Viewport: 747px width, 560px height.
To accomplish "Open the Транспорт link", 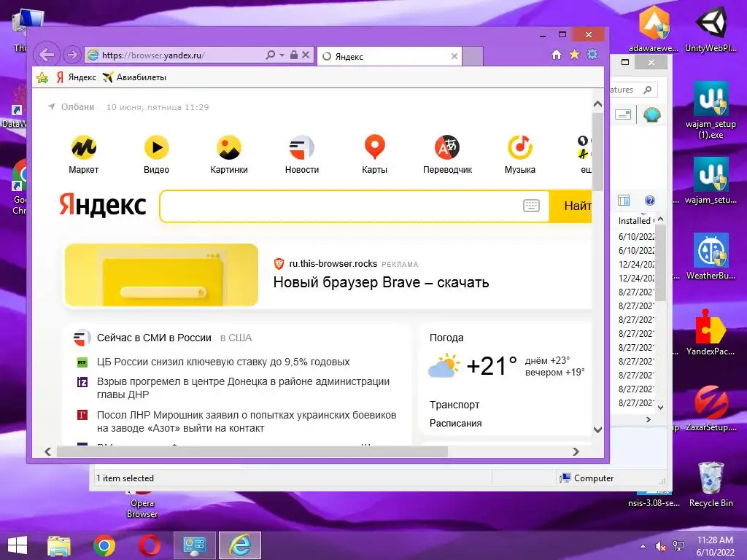I will tap(454, 405).
